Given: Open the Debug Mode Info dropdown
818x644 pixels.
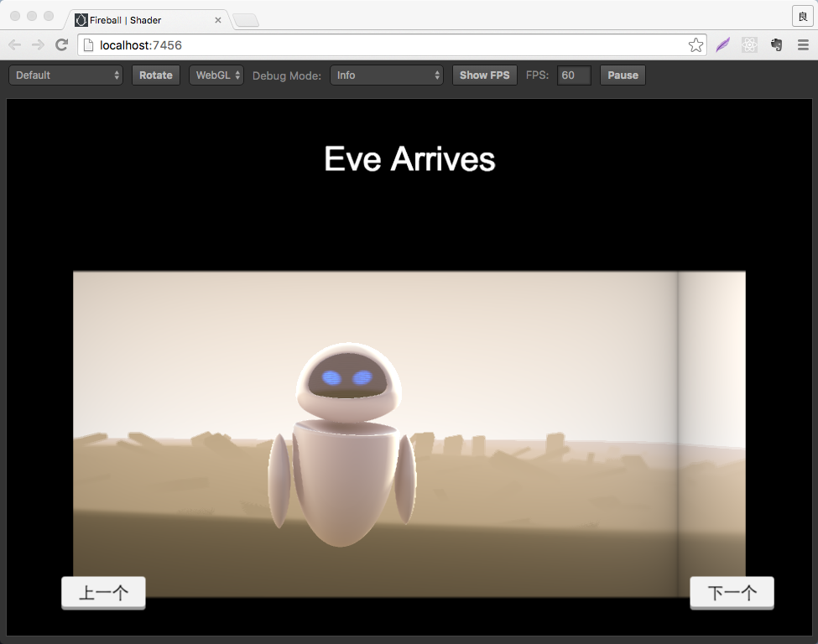Looking at the screenshot, I should [386, 75].
